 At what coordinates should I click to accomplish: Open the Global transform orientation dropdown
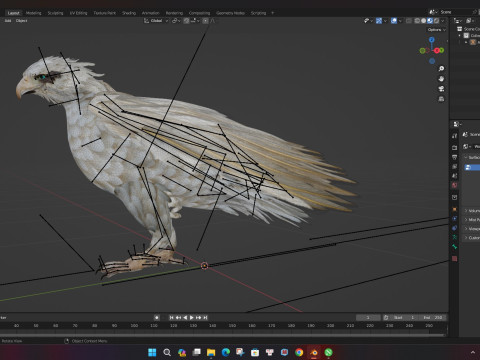(x=156, y=21)
